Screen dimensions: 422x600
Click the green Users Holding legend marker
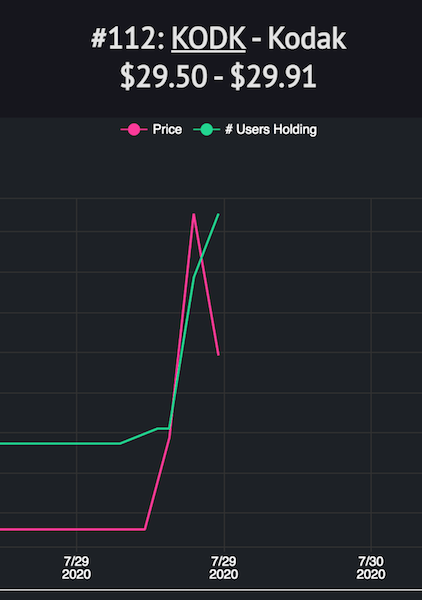(207, 130)
